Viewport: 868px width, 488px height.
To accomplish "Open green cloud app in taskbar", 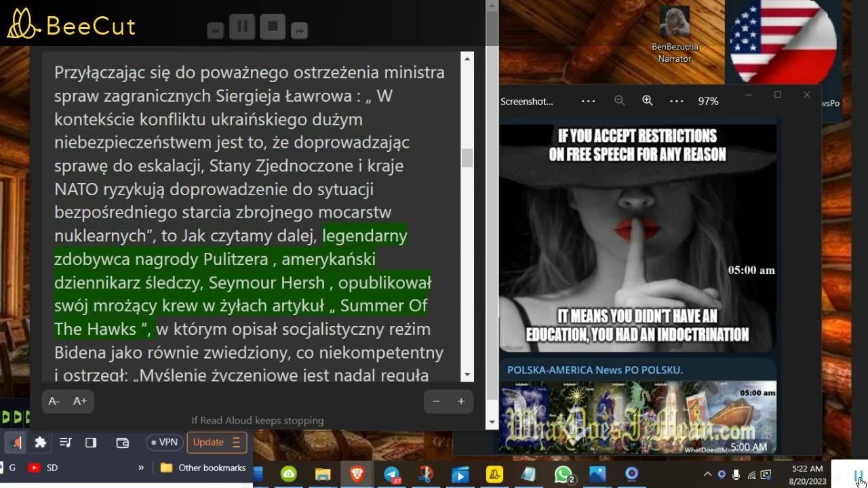I will pos(289,474).
